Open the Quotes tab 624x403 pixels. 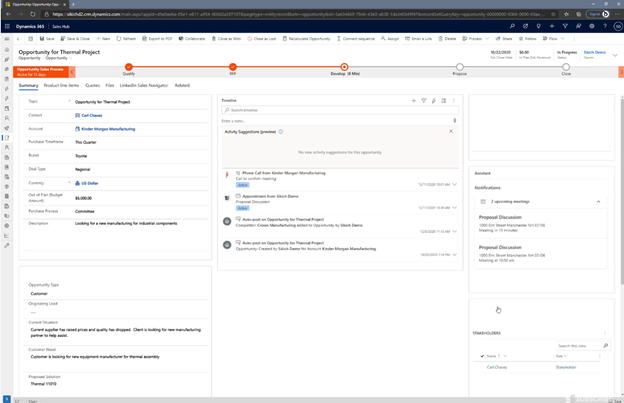pyautogui.click(x=92, y=86)
